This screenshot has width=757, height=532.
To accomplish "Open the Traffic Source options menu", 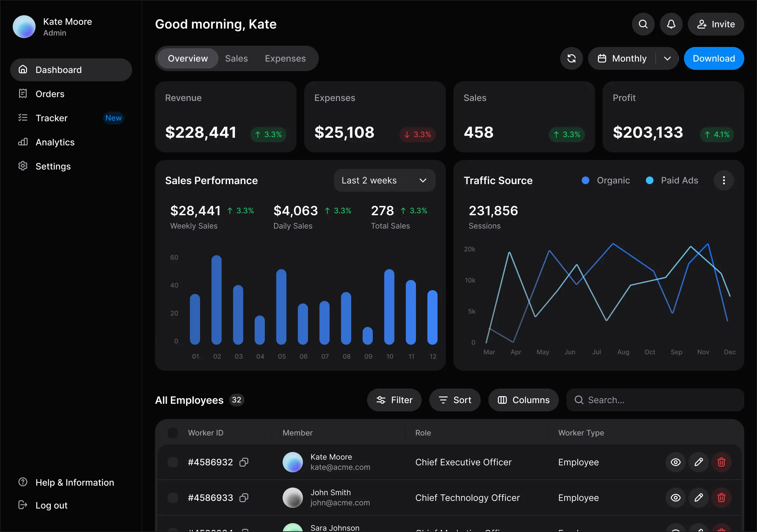I will pos(724,180).
